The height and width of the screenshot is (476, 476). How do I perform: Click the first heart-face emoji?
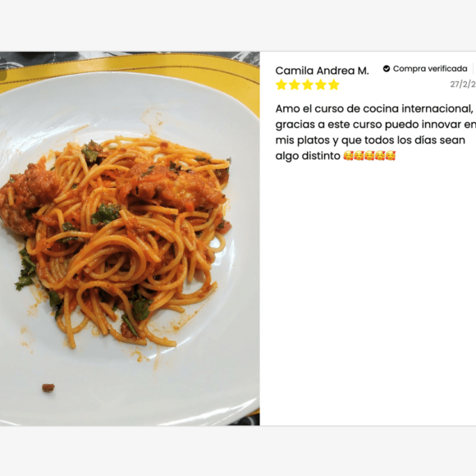coord(348,156)
